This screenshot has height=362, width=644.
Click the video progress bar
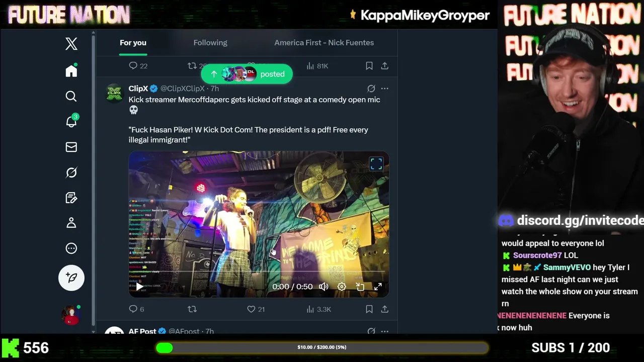pos(259,272)
